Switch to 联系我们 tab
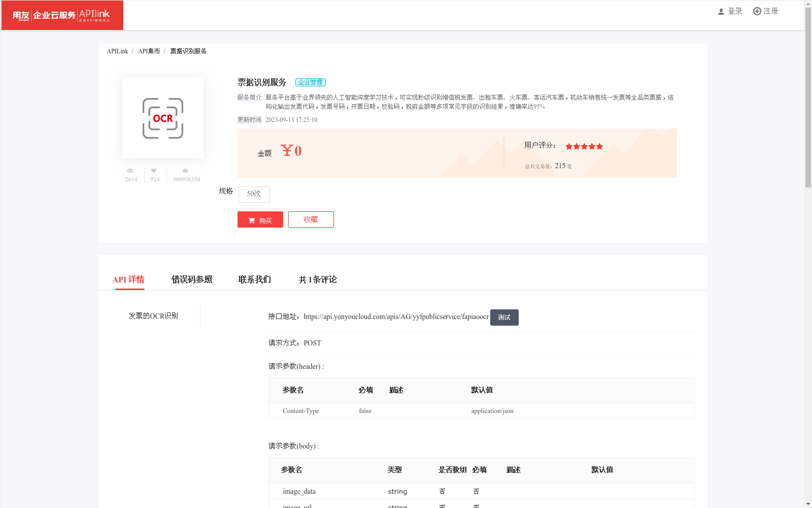Image resolution: width=812 pixels, height=508 pixels. tap(255, 279)
